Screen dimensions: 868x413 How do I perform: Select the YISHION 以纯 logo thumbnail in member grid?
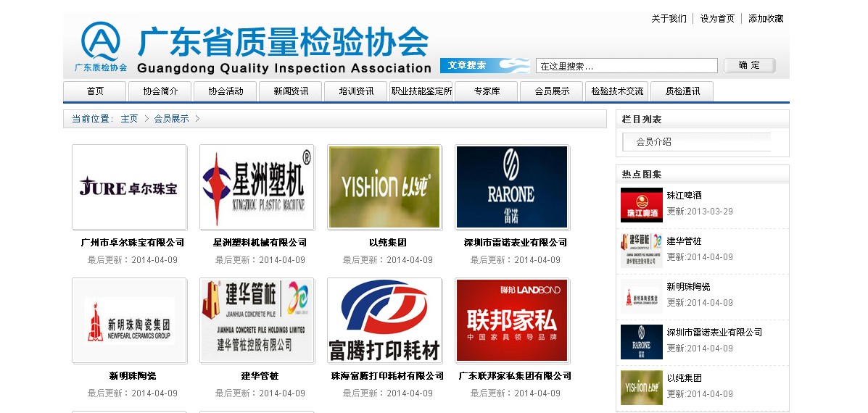pyautogui.click(x=384, y=188)
